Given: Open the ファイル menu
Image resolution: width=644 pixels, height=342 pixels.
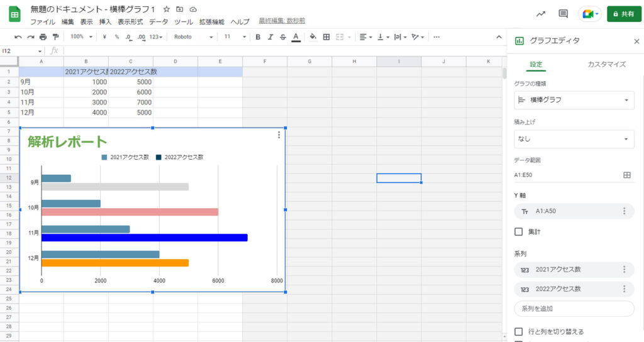Looking at the screenshot, I should pyautogui.click(x=43, y=22).
